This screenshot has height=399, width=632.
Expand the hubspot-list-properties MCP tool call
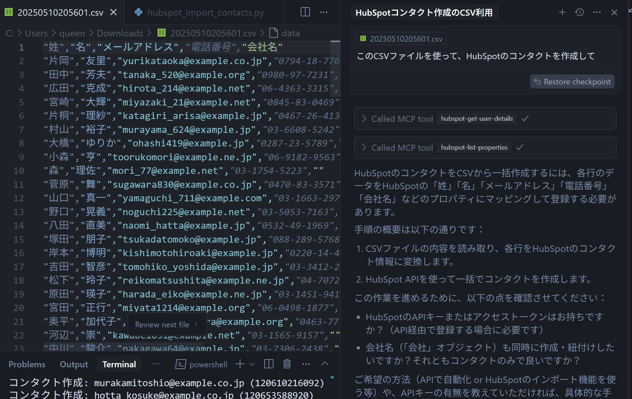[x=485, y=148]
